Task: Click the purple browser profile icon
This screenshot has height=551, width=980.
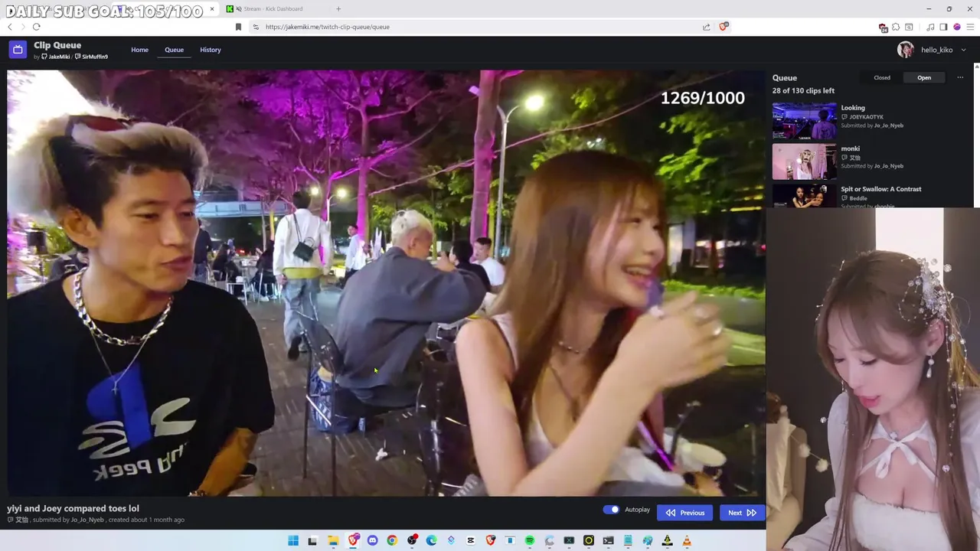Action: (x=957, y=27)
